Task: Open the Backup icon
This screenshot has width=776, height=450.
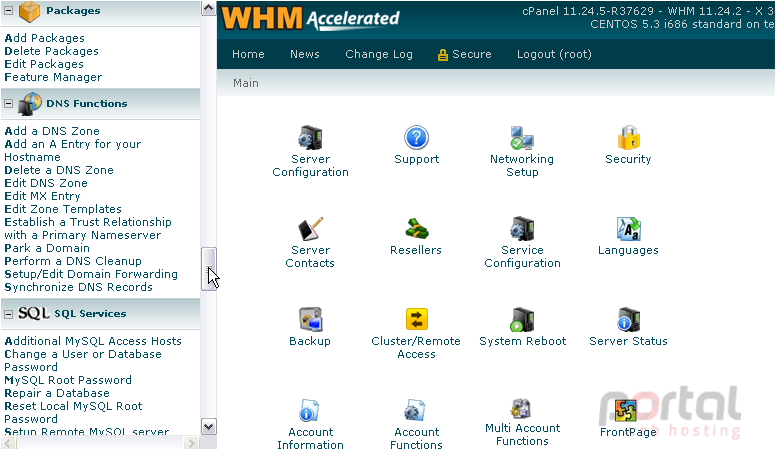Action: (x=310, y=319)
